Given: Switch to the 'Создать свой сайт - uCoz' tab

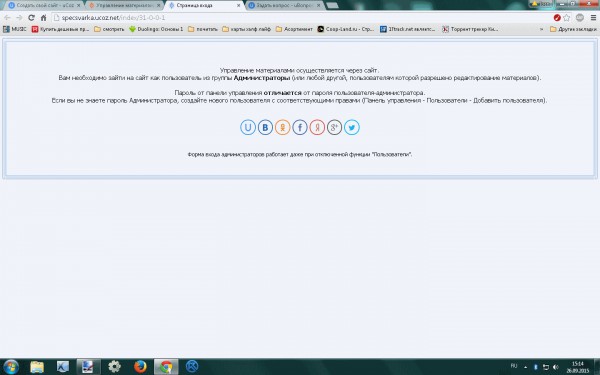Looking at the screenshot, I should pyautogui.click(x=45, y=5).
